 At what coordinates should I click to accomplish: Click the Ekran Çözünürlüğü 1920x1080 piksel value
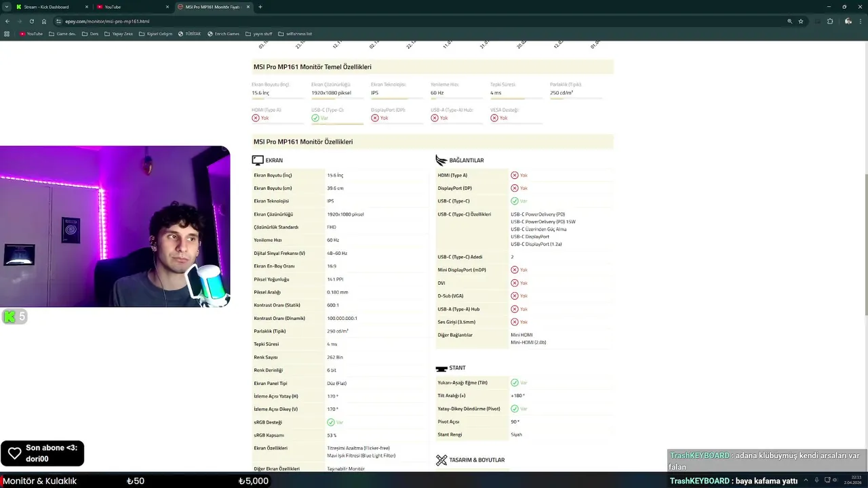[x=331, y=93]
